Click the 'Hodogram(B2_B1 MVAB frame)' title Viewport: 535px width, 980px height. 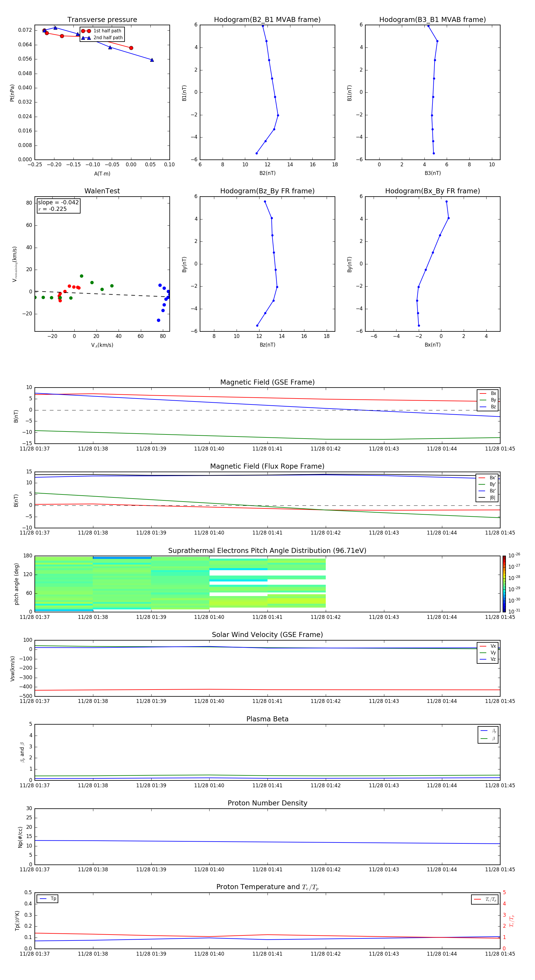tap(267, 20)
